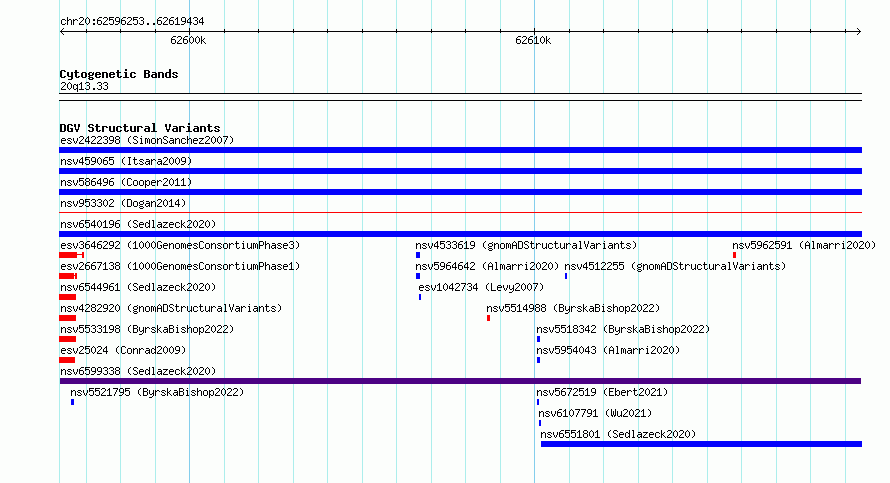This screenshot has width=890, height=483.
Task: Open nsv5962591 (Almarri2020) label
Action: [x=804, y=245]
